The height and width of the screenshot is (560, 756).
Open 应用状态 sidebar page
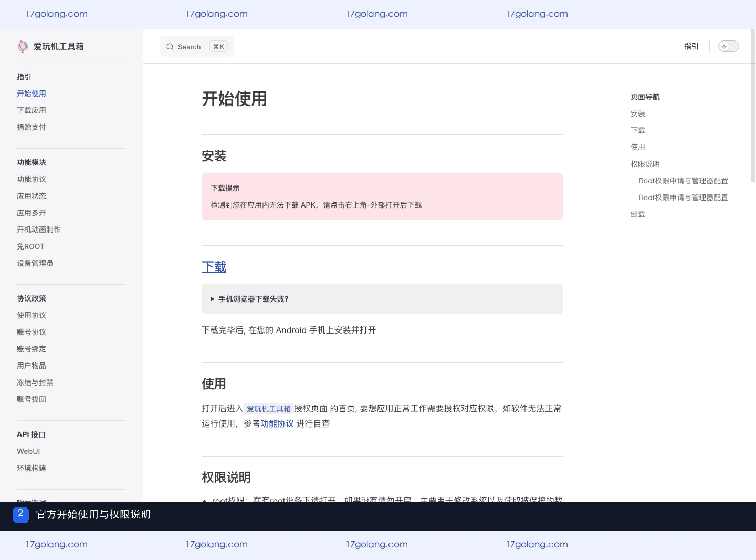(x=31, y=196)
